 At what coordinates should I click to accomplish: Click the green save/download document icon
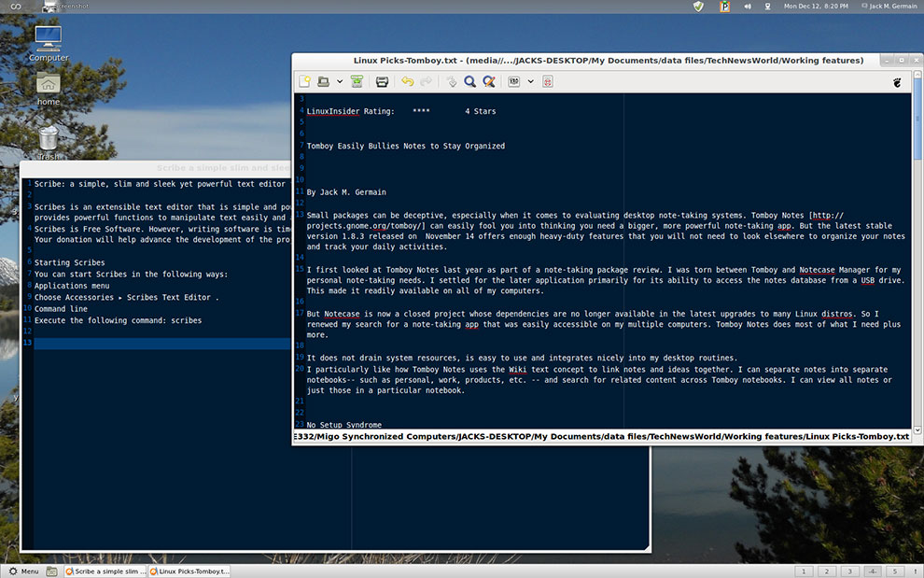coord(357,81)
